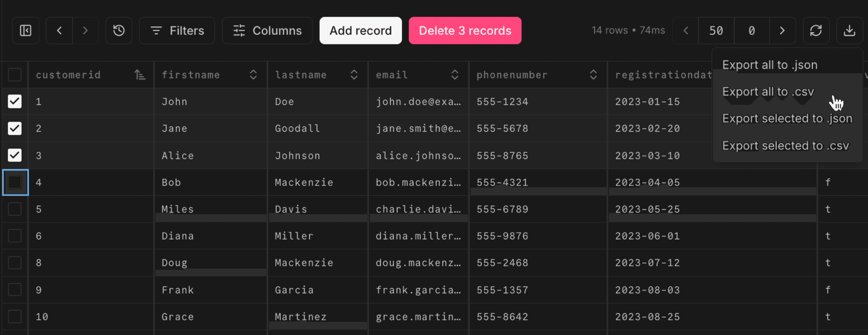Open the Columns visibility settings
The width and height of the screenshot is (868, 335).
(x=267, y=30)
